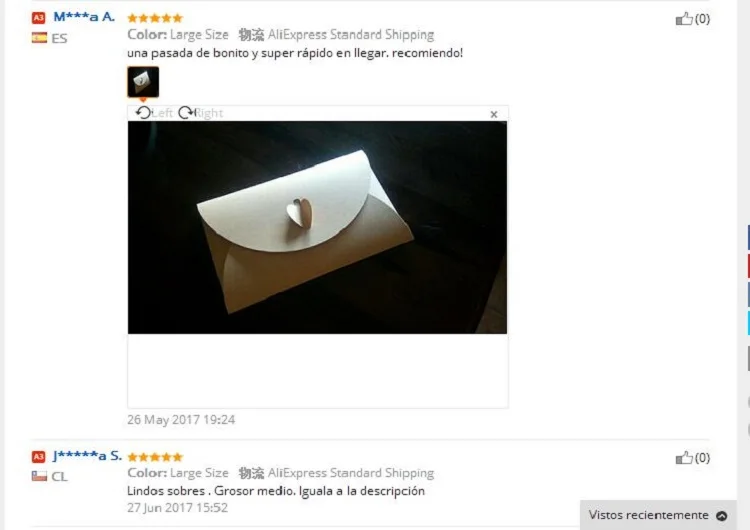Open reviewer M***a A. profile

coord(84,17)
